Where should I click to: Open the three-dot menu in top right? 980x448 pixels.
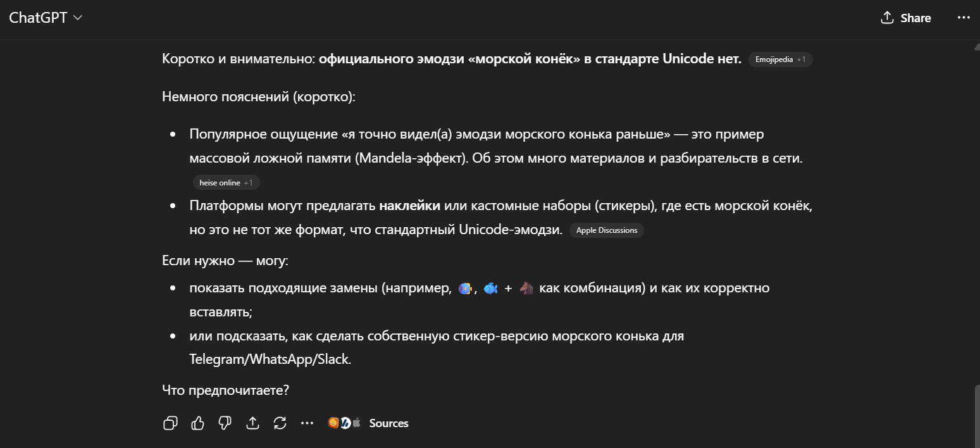tap(964, 18)
